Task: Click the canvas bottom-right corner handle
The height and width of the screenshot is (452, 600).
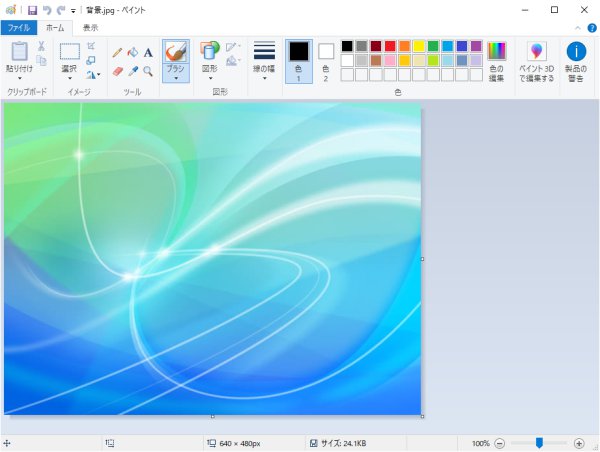Action: coord(422,416)
